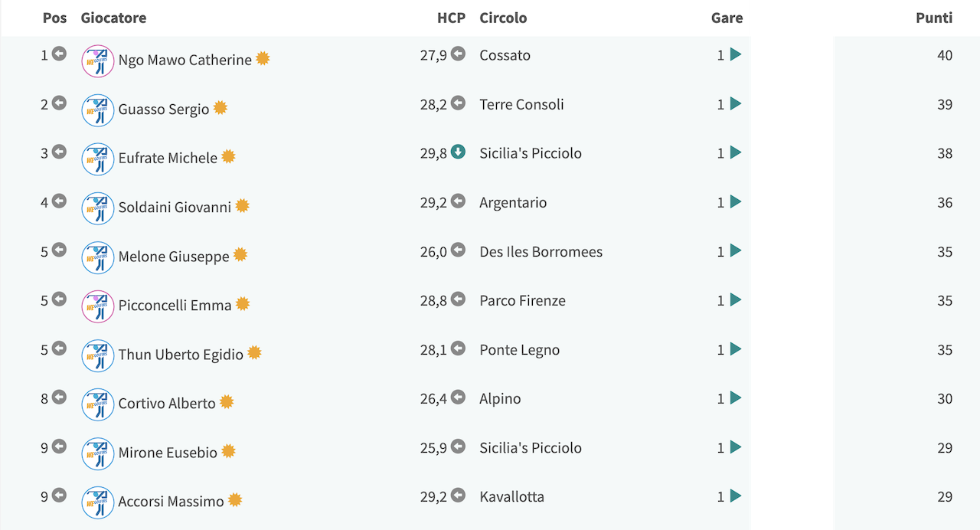Open the player name Eufrate Michele
Image resolution: width=980 pixels, height=530 pixels.
tap(168, 158)
